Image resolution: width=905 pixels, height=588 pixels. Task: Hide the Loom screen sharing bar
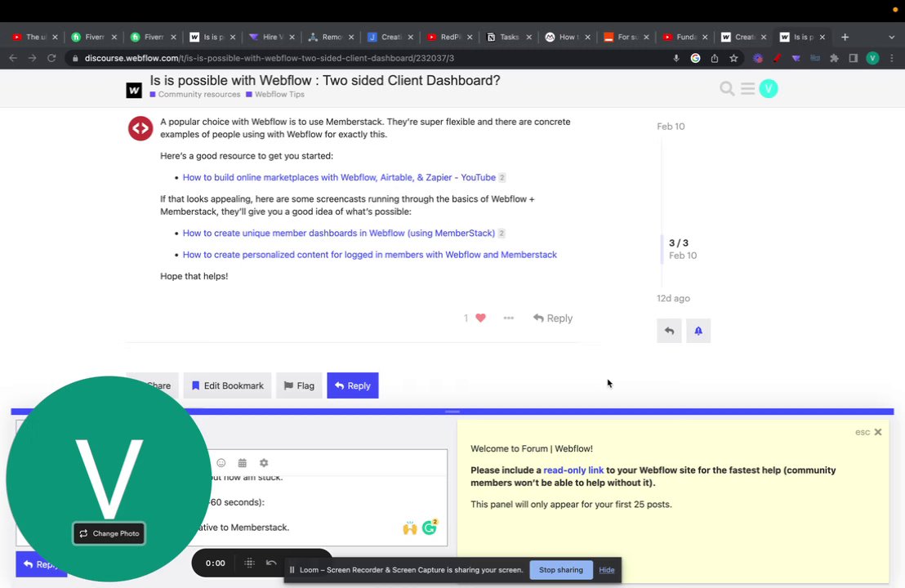point(607,569)
